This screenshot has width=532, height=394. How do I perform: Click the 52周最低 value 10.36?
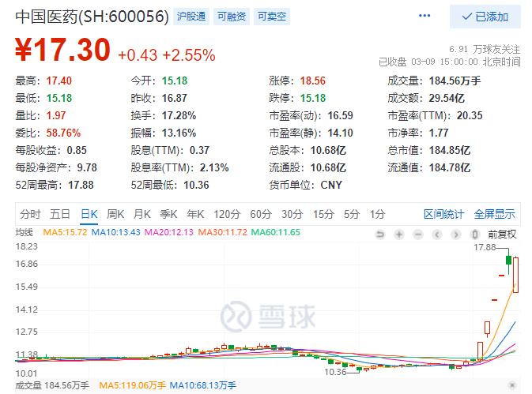(197, 186)
